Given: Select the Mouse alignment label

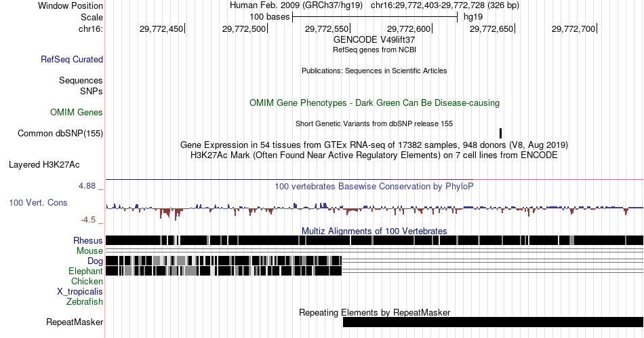Looking at the screenshot, I should point(89,251).
